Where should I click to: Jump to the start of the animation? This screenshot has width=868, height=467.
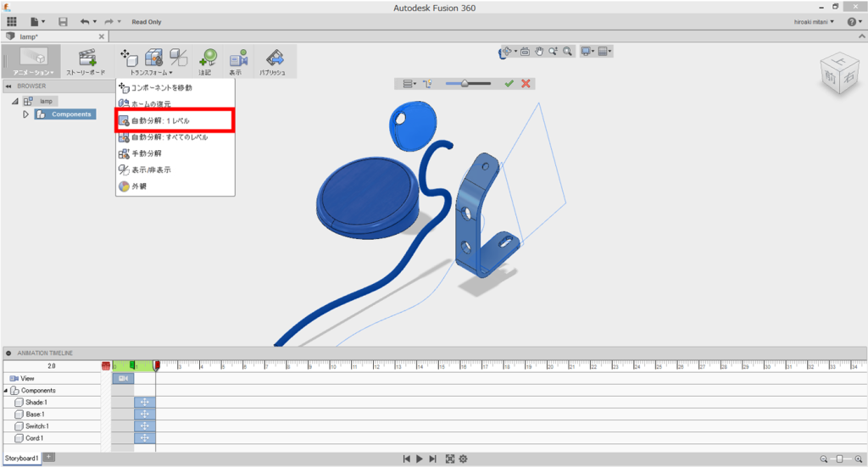[x=406, y=459]
